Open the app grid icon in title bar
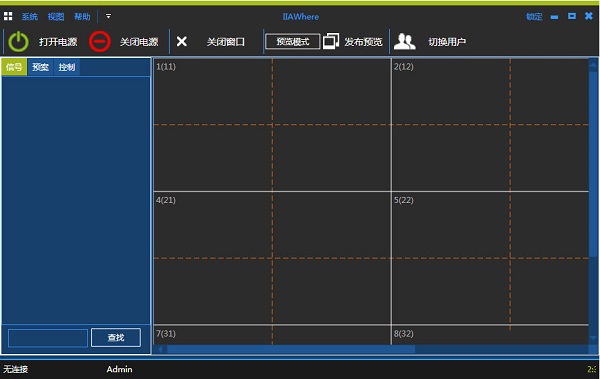The height and width of the screenshot is (379, 600). click(8, 16)
